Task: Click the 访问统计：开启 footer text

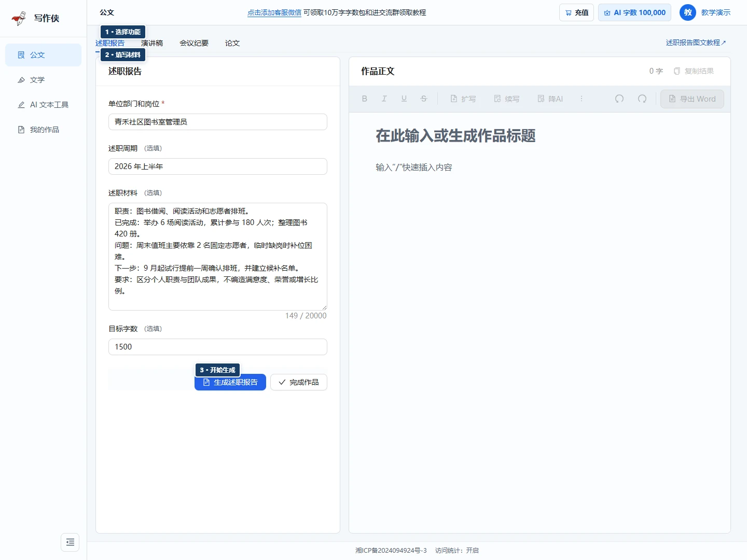Action: (457, 551)
